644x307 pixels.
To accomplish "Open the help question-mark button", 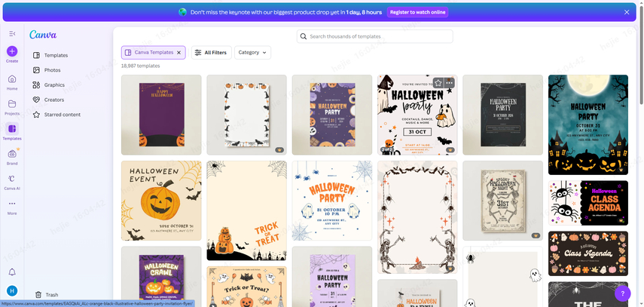I will (x=623, y=293).
